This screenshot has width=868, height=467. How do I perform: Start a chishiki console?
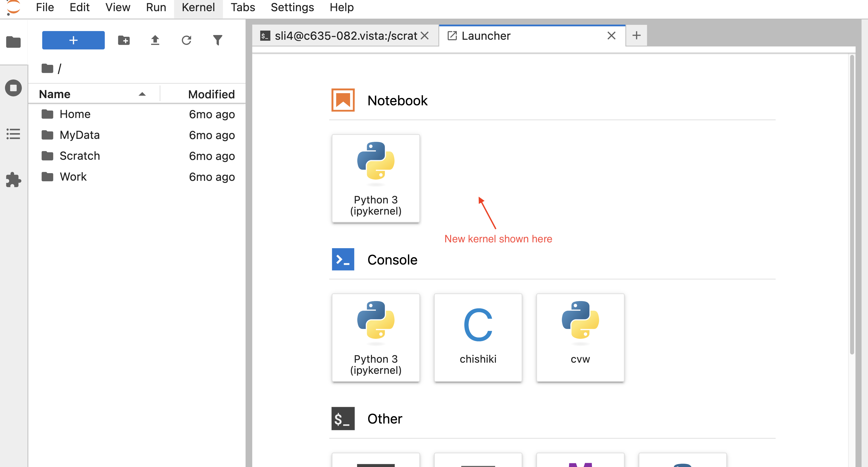(x=478, y=338)
